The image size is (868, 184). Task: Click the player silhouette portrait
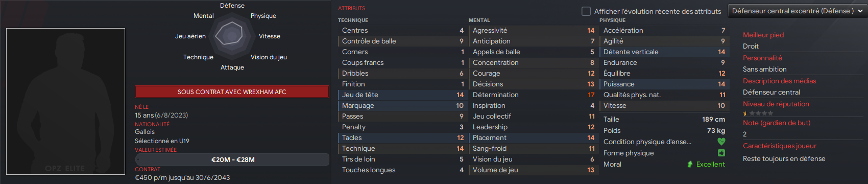tap(65, 101)
